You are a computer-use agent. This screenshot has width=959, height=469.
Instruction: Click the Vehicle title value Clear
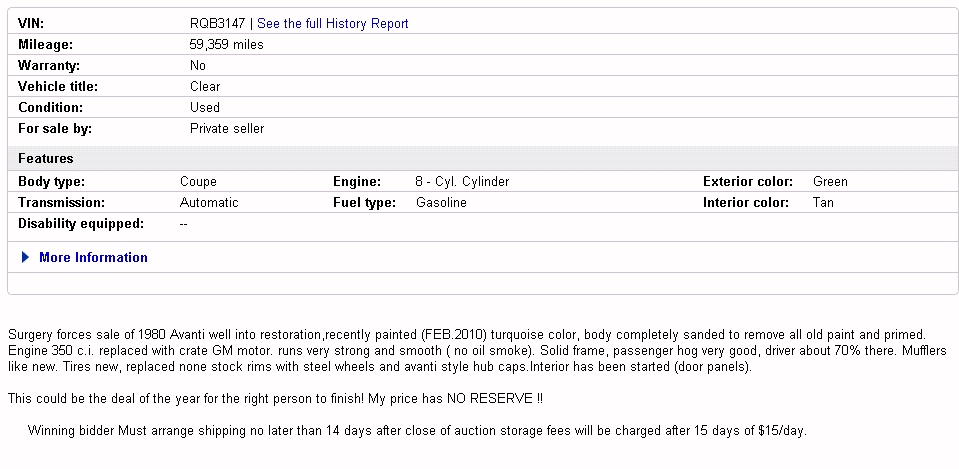pos(205,86)
